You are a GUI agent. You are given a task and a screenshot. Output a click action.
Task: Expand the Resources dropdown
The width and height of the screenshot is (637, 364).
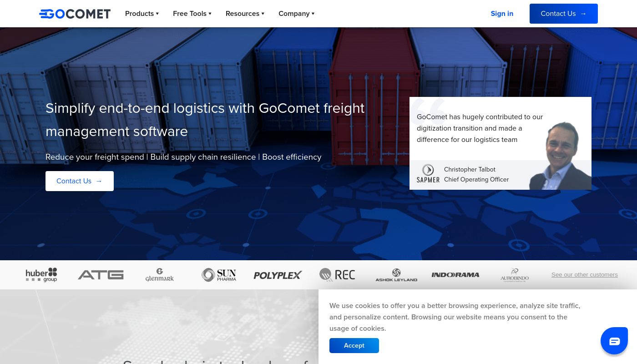(x=245, y=14)
